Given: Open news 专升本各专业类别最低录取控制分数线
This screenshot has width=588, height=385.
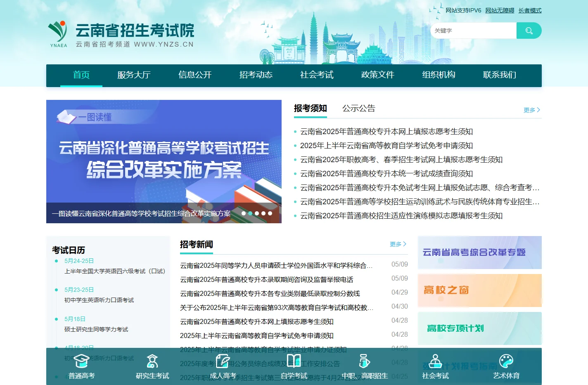Looking at the screenshot, I should tap(270, 293).
